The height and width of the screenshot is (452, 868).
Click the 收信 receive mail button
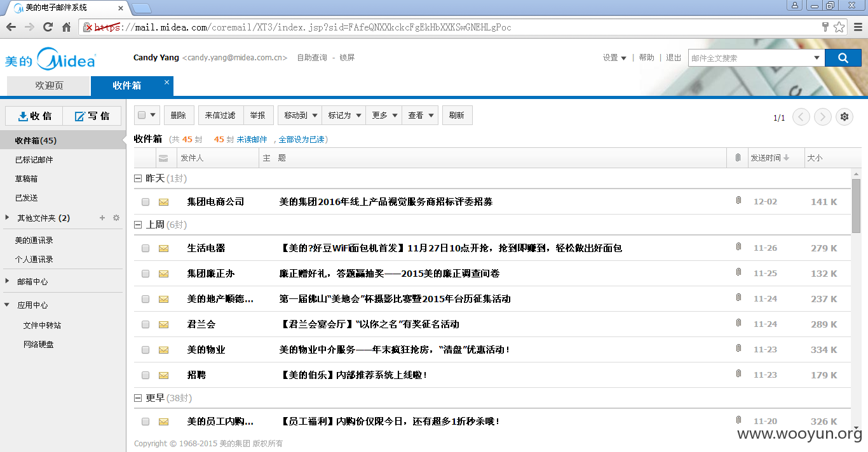click(34, 116)
